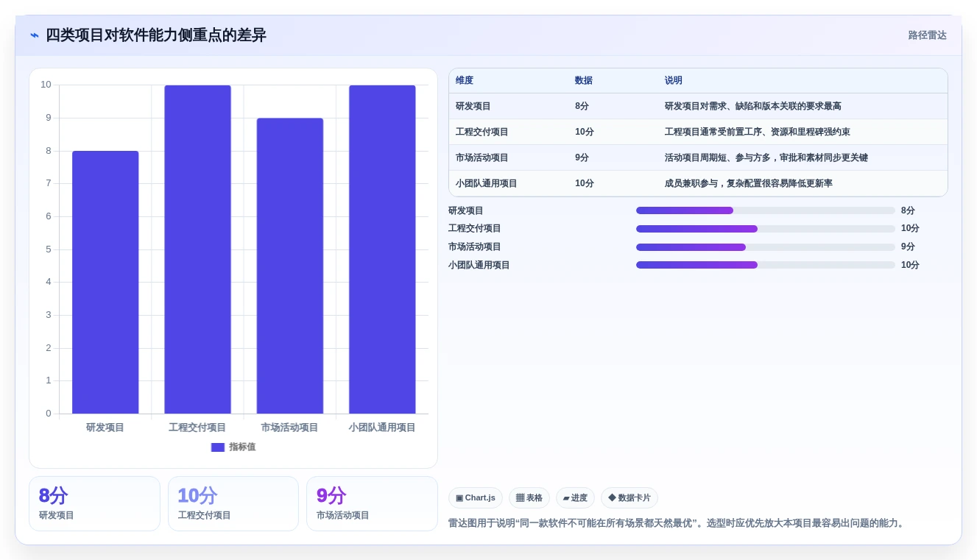
Task: Click the lightning icon beside the title
Action: click(x=35, y=35)
